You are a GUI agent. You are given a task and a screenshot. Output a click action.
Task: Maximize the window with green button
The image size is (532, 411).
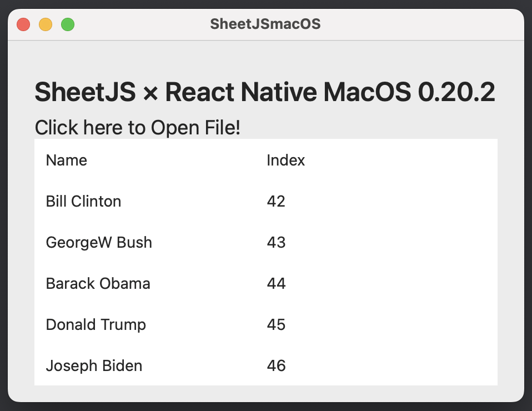pyautogui.click(x=68, y=24)
